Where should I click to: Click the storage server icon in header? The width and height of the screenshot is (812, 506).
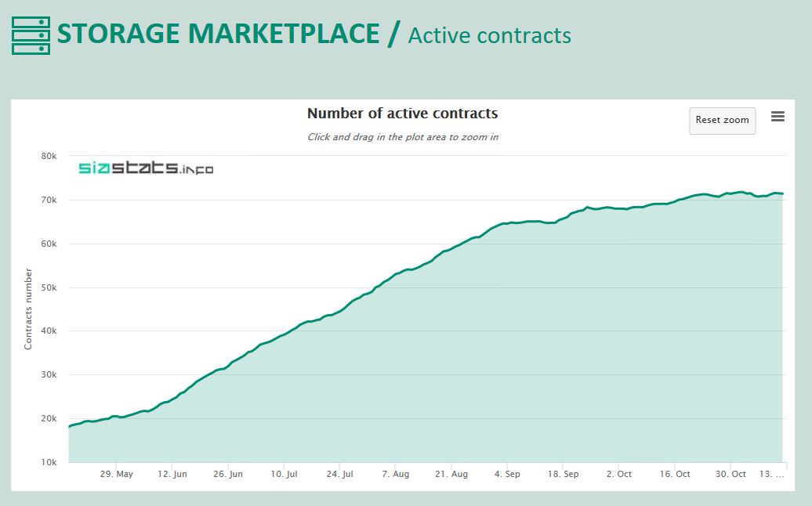31,35
